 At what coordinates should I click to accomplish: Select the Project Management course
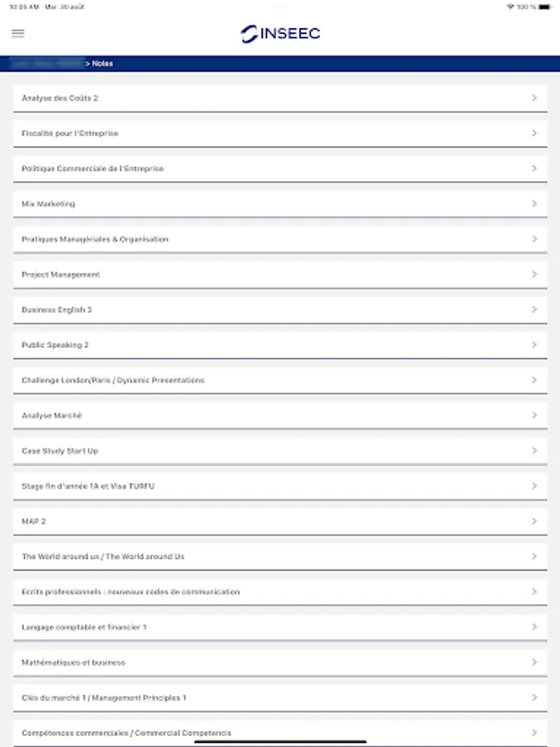pos(61,275)
